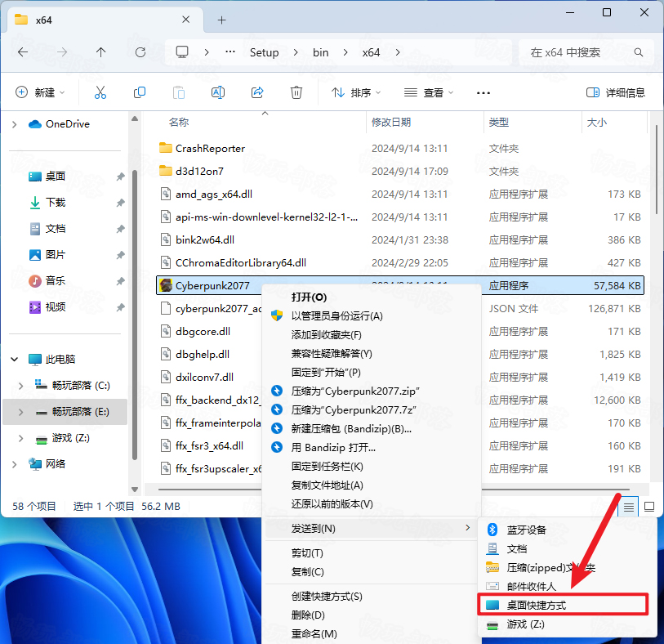
Task: Toggle the 详细信息 details pane
Action: pos(615,92)
